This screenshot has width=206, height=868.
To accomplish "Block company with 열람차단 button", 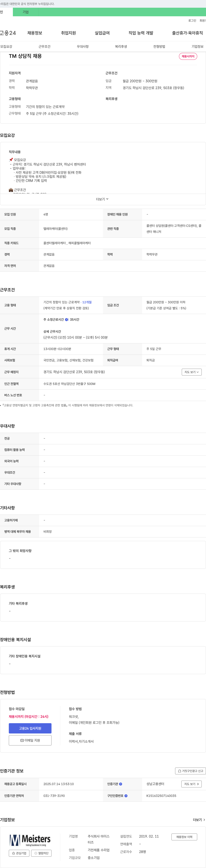I will [41, 853].
